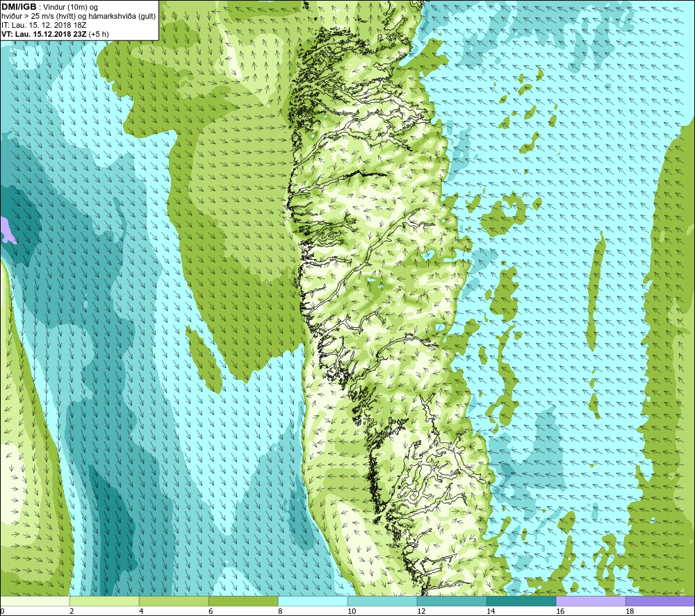The height and width of the screenshot is (616, 695).
Task: Choose the teal 12–14 m/s scale swatch
Action: [x=452, y=601]
